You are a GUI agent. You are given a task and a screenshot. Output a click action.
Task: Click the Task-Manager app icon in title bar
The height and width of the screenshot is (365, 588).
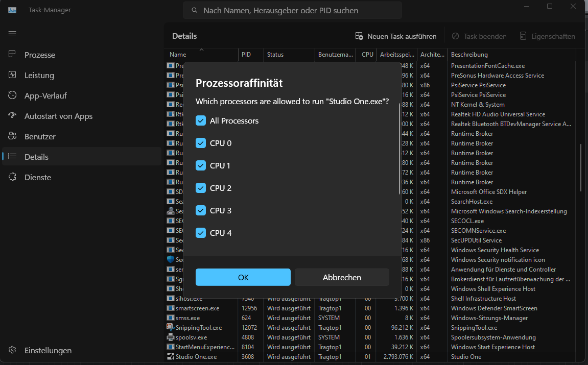[x=12, y=10]
